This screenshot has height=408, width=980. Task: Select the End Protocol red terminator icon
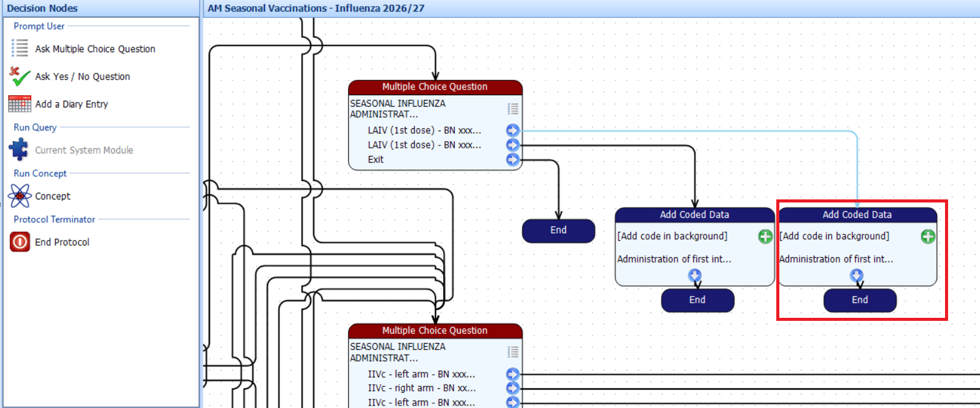click(20, 242)
